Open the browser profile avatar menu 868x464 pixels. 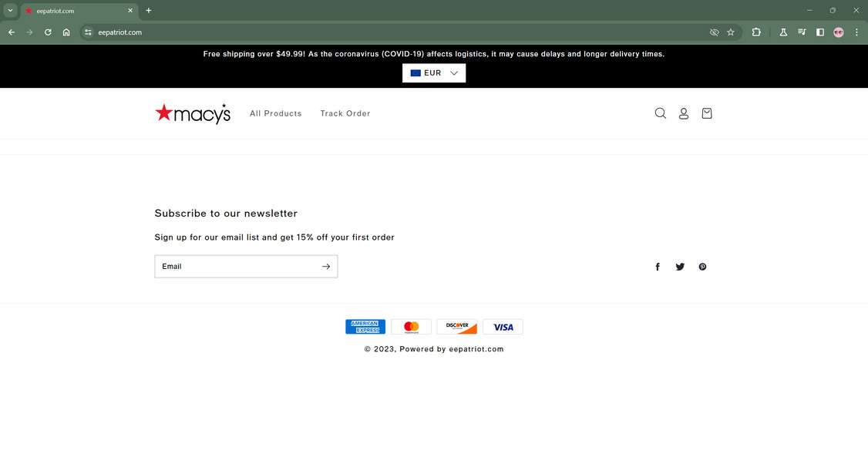pos(838,32)
